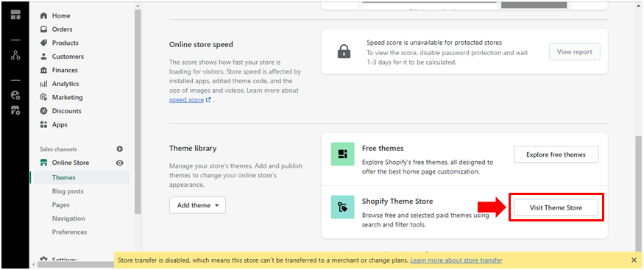Click the teal Shopify Theme Store icon

point(342,207)
